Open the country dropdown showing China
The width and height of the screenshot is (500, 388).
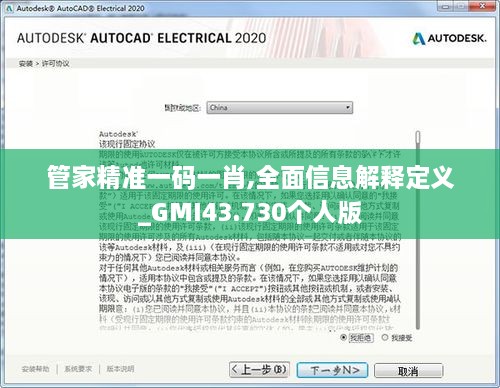(x=279, y=108)
